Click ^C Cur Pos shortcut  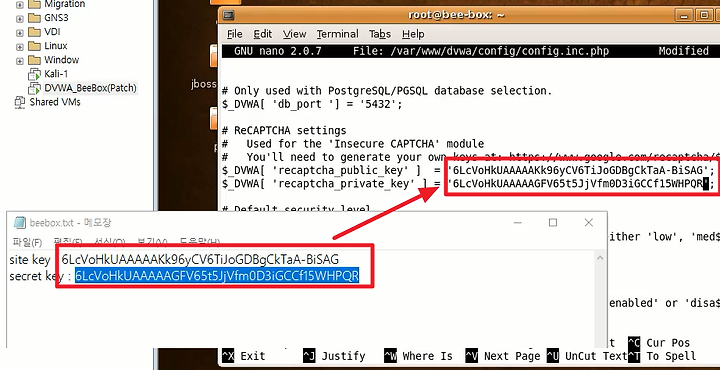click(659, 343)
